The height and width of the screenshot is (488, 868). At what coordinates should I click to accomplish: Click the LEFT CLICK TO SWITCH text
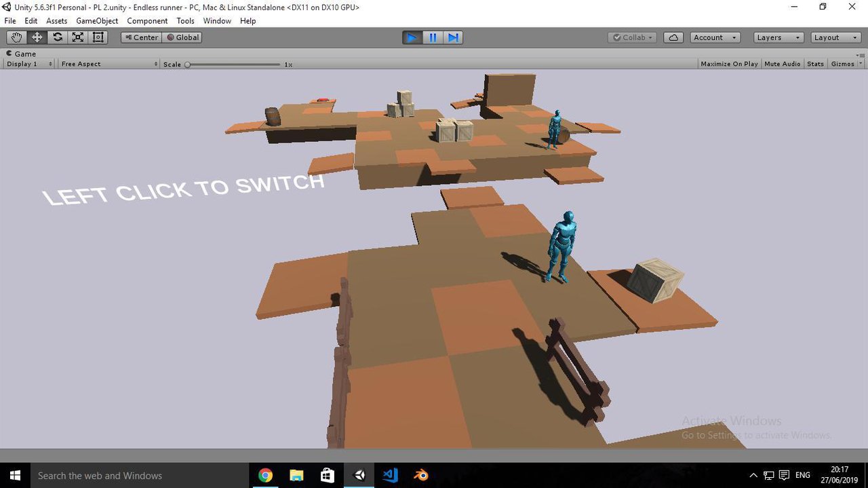[x=184, y=189]
